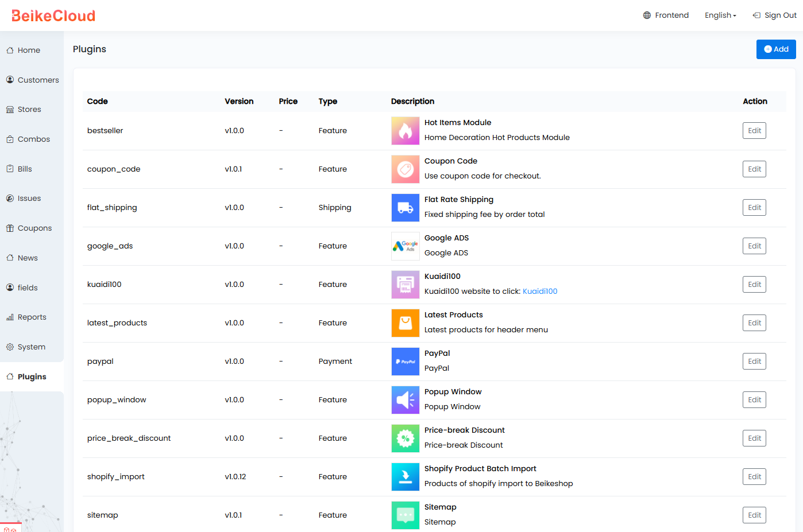Edit the latest_products plugin
The width and height of the screenshot is (803, 532).
point(754,323)
